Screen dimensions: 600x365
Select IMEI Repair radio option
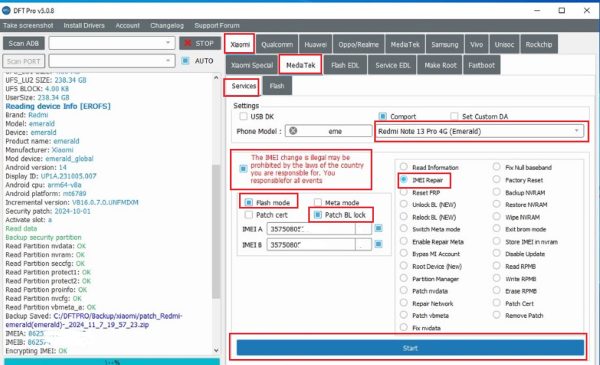point(404,179)
